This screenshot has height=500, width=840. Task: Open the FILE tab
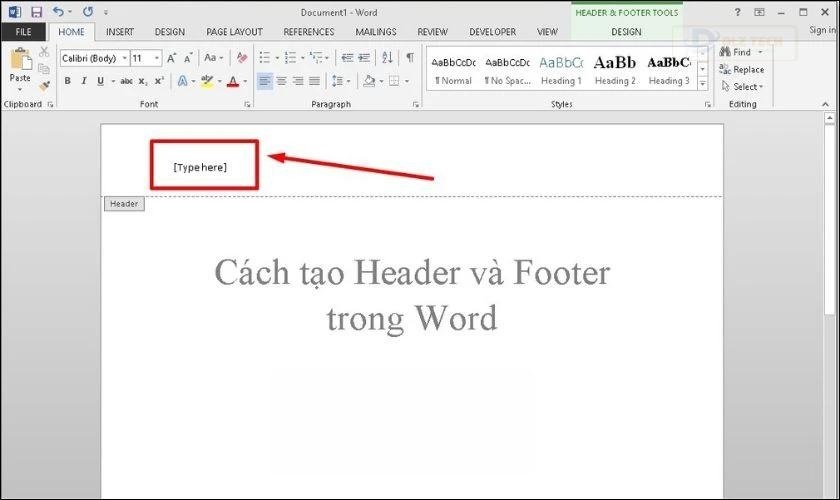tap(23, 32)
